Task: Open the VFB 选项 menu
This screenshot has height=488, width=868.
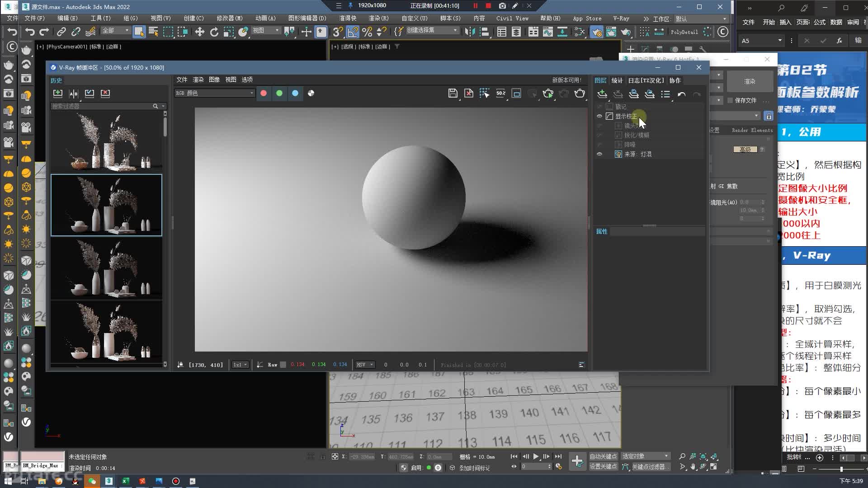Action: click(247, 80)
